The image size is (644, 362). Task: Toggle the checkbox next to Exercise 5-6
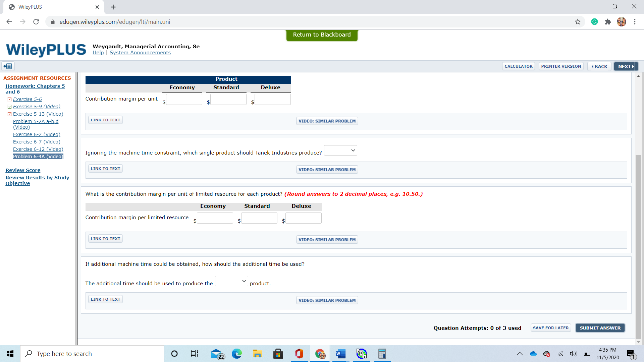click(x=10, y=99)
